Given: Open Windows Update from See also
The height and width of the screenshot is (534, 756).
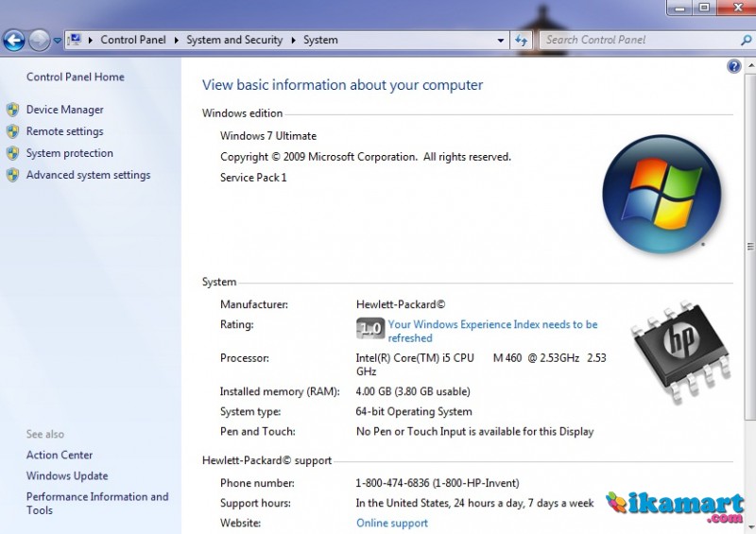Looking at the screenshot, I should pos(67,475).
